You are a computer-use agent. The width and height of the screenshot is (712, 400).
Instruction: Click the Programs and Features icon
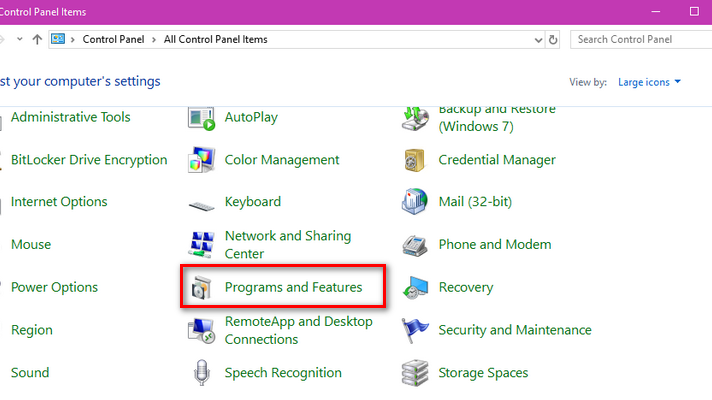tap(202, 288)
